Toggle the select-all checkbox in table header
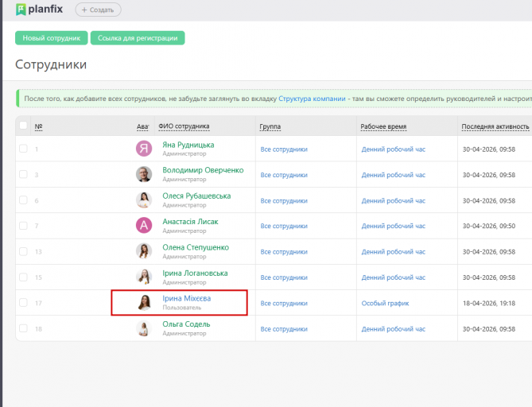This screenshot has width=532, height=407. 23,126
